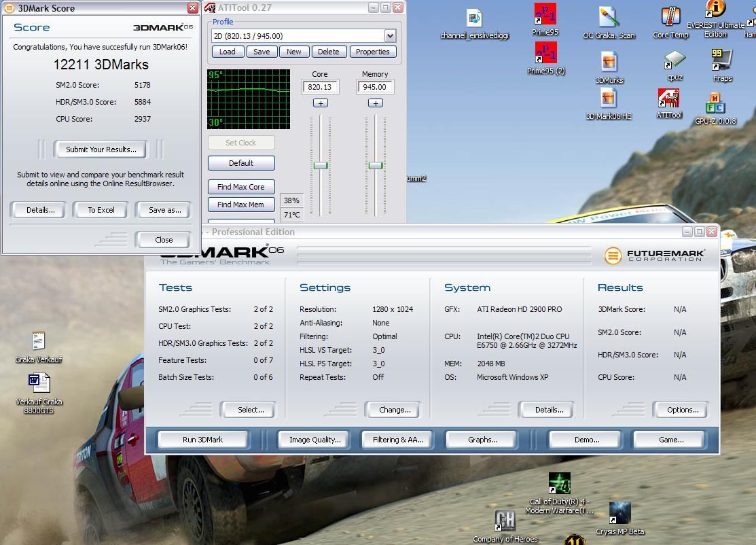Open Filtering & AA button

(398, 440)
